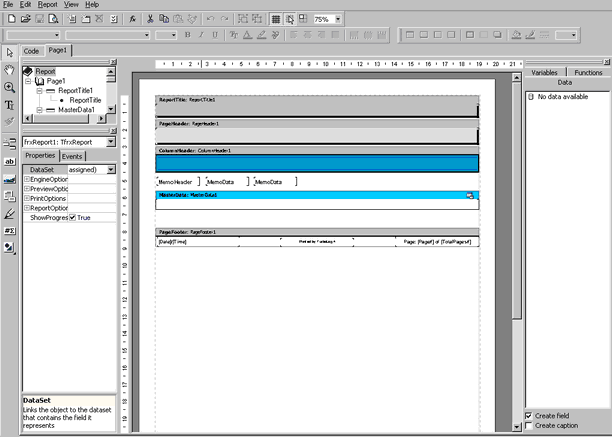Pick the Draw line tool
The height and width of the screenshot is (437, 612).
pos(10,213)
